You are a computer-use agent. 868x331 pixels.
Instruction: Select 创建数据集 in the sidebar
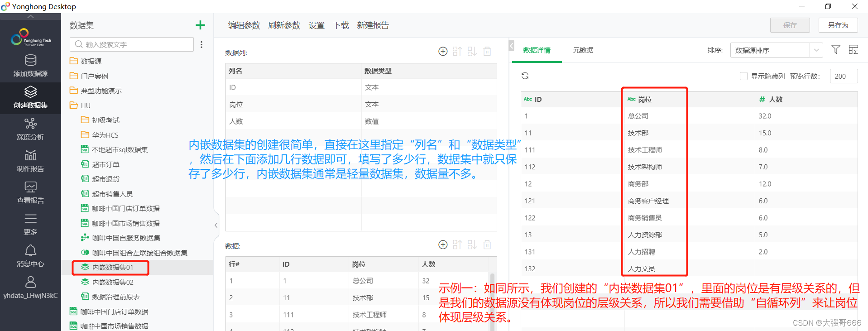point(30,98)
